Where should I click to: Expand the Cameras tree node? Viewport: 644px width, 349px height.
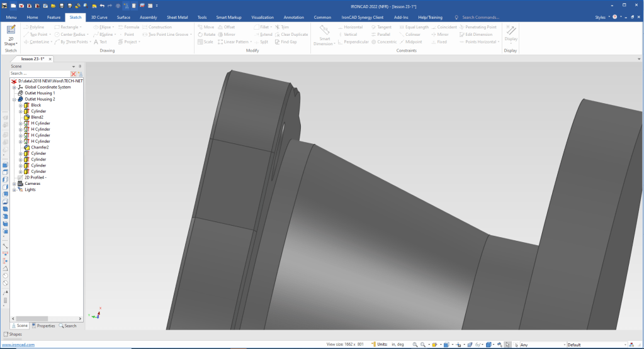(x=14, y=184)
